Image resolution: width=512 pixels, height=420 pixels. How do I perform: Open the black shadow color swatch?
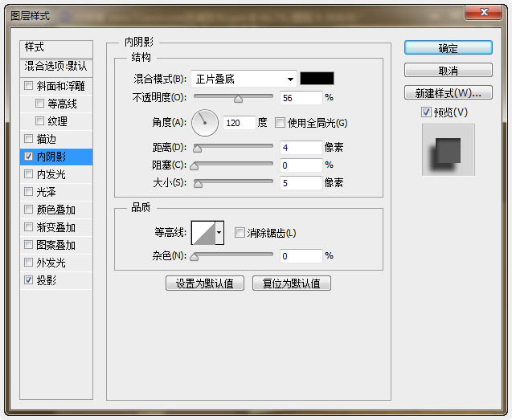317,79
